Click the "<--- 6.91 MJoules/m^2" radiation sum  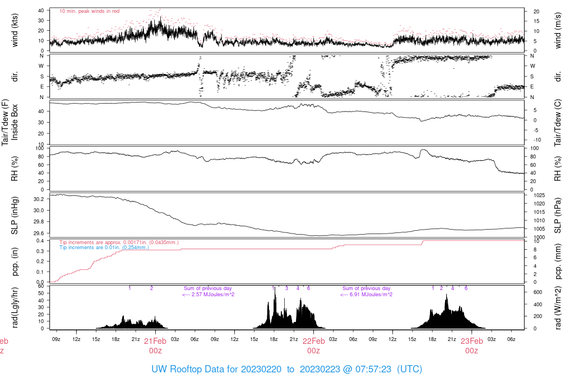[x=367, y=295]
